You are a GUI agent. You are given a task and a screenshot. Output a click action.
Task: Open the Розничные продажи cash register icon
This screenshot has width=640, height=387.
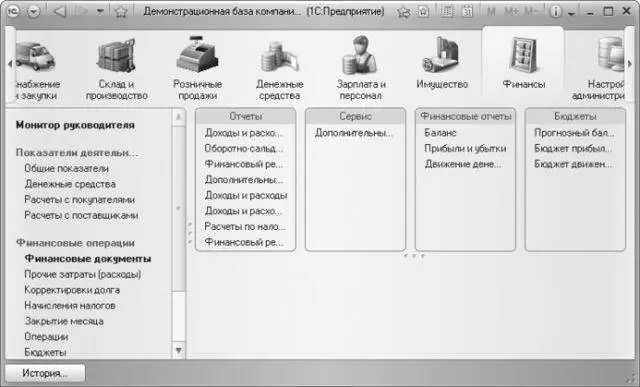(198, 54)
